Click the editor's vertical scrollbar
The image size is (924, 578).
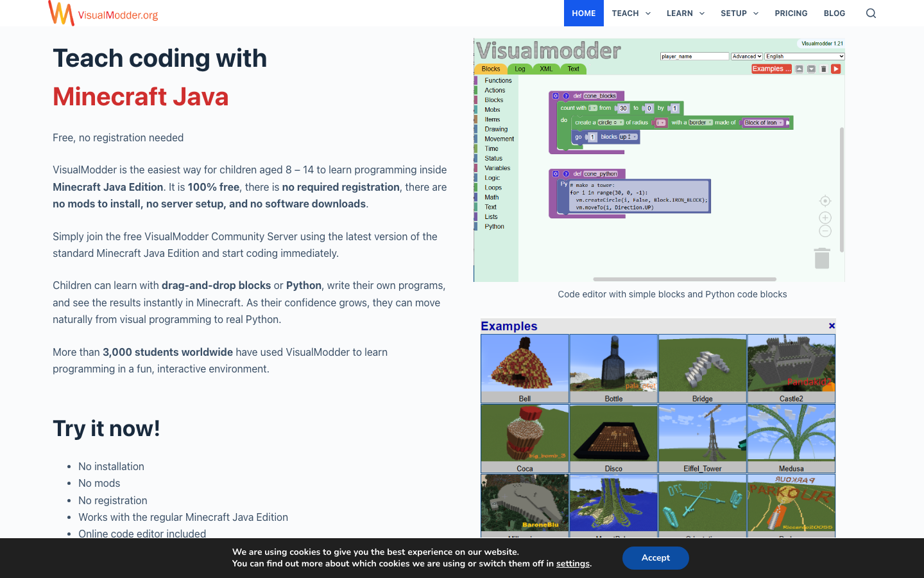pos(842,189)
